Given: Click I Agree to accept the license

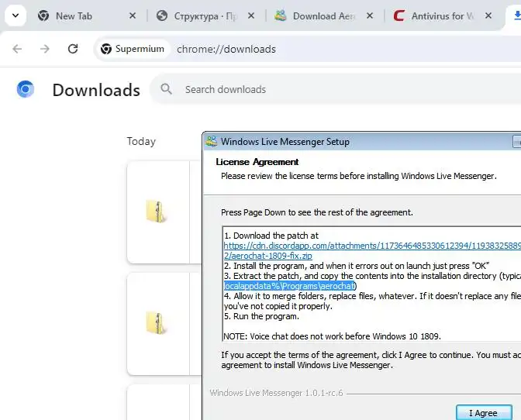Looking at the screenshot, I should tap(484, 413).
